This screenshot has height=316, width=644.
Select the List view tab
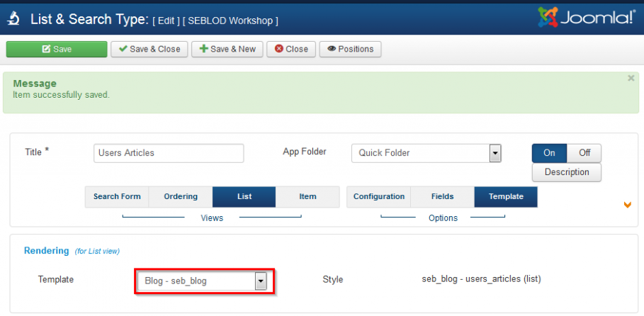(244, 197)
